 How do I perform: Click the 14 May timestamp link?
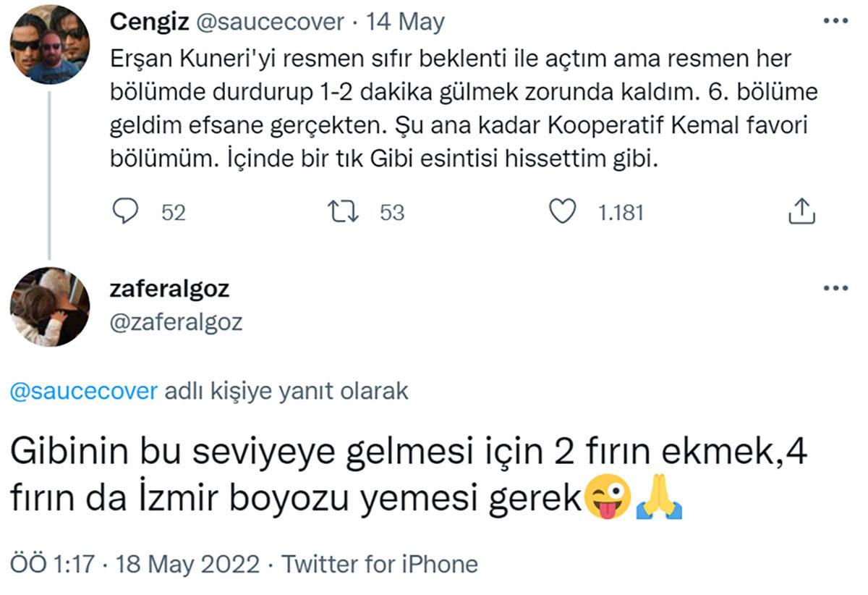pyautogui.click(x=404, y=21)
